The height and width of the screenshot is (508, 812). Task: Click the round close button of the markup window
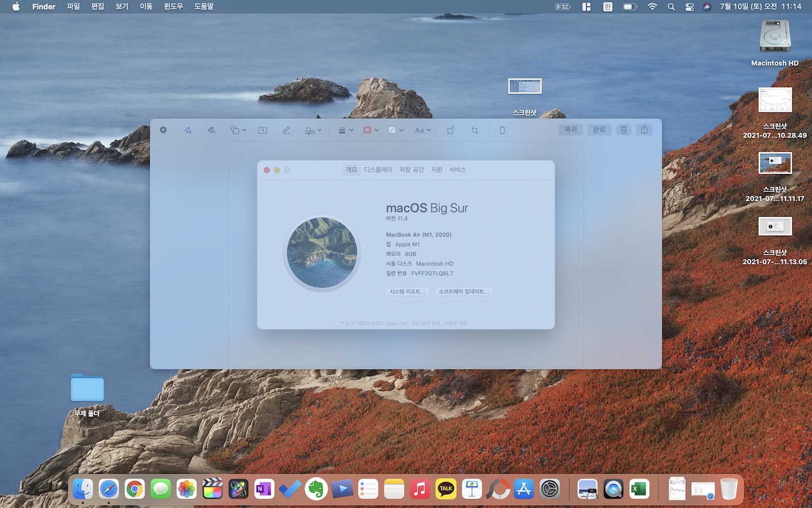[x=163, y=130]
